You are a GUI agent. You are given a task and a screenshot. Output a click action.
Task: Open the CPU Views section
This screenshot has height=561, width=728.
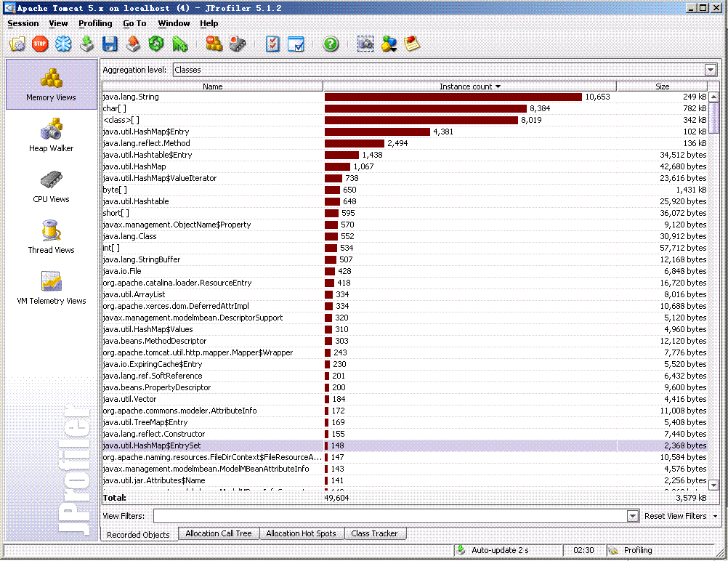tap(50, 187)
